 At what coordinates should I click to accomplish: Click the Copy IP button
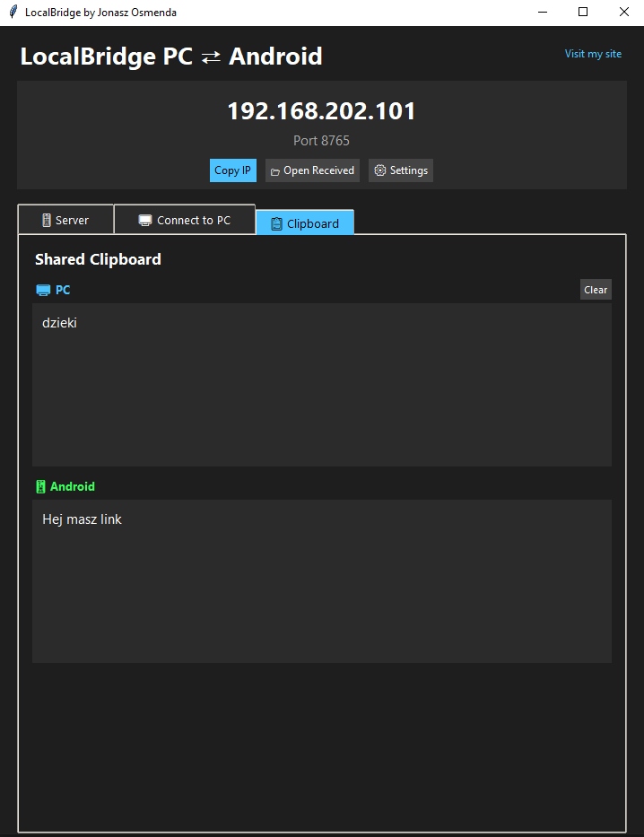tap(232, 170)
